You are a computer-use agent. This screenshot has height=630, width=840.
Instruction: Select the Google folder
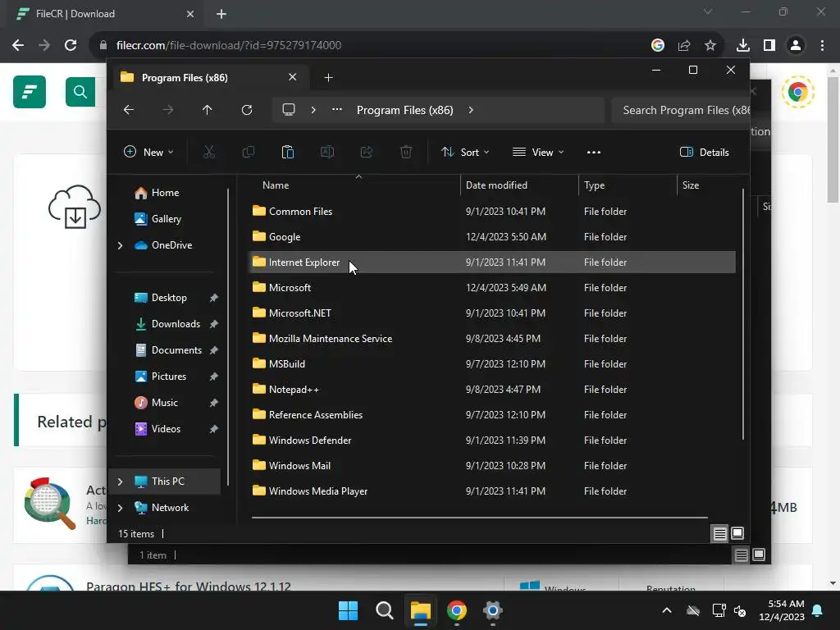492,237
